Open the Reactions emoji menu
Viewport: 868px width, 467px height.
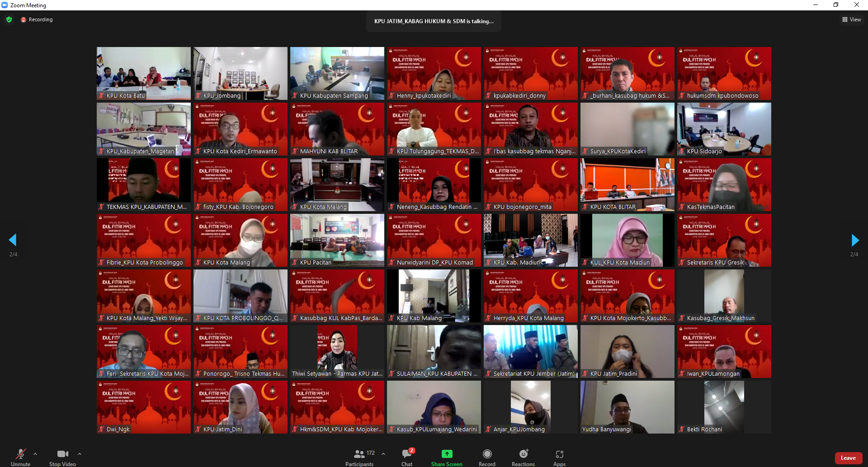point(523,454)
